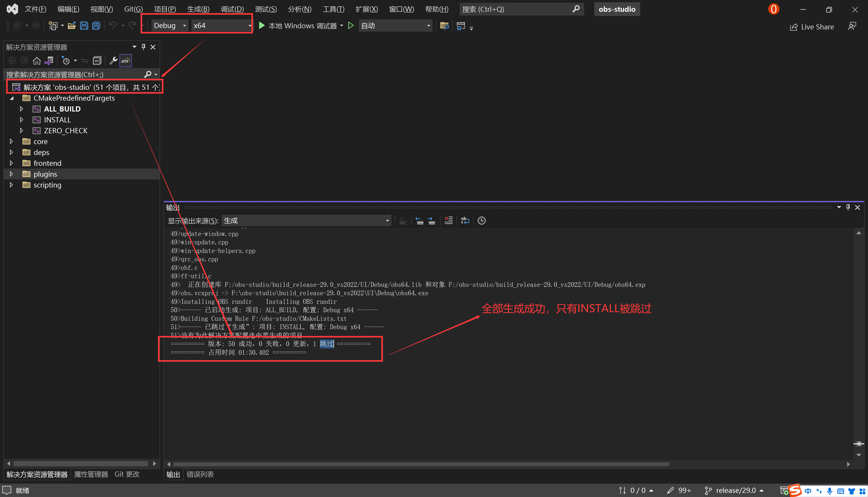The height and width of the screenshot is (497, 868).
Task: Toggle timestamps in the Output panel
Action: coord(481,221)
